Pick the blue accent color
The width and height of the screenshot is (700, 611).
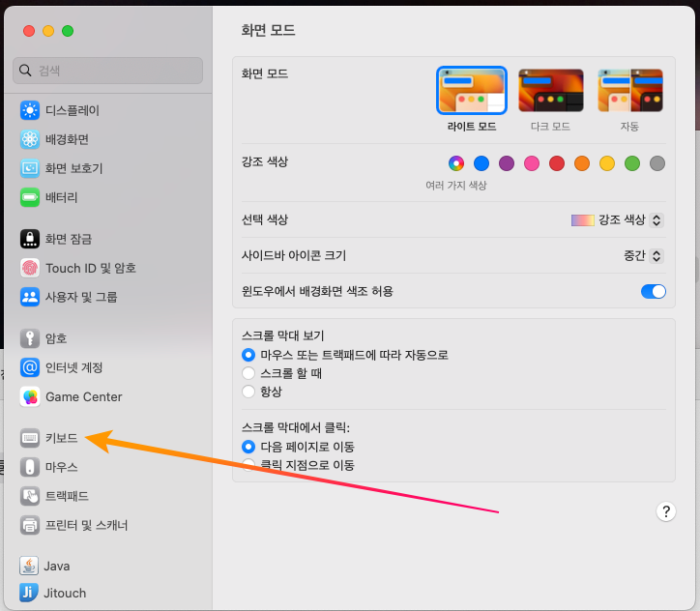481,163
